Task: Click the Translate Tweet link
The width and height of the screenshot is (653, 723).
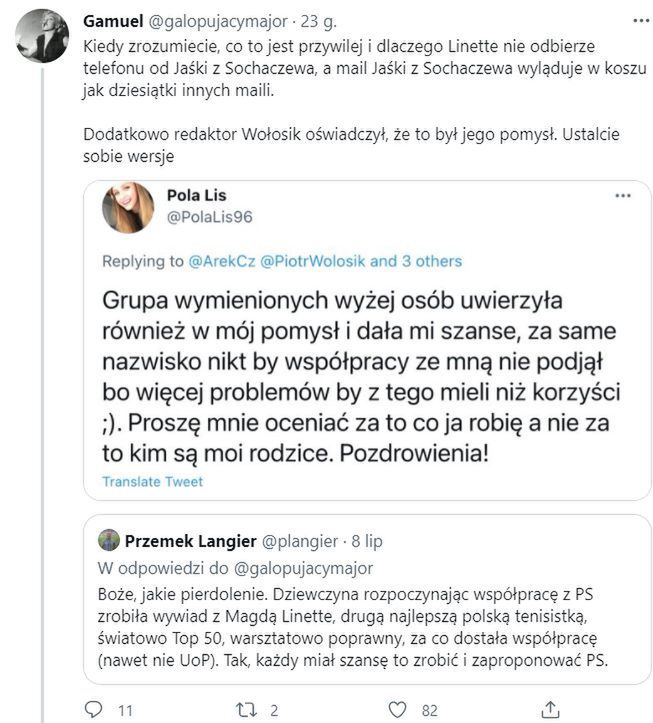Action: pyautogui.click(x=152, y=482)
